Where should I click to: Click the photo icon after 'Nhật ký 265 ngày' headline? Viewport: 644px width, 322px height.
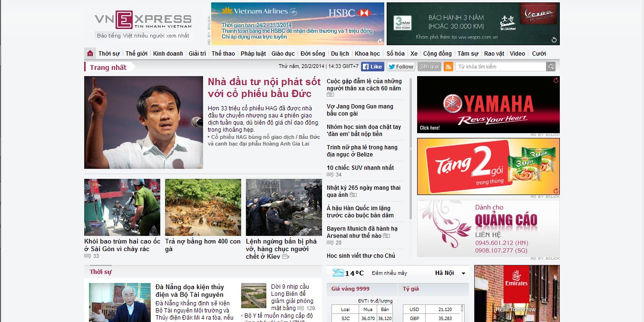coord(353,195)
